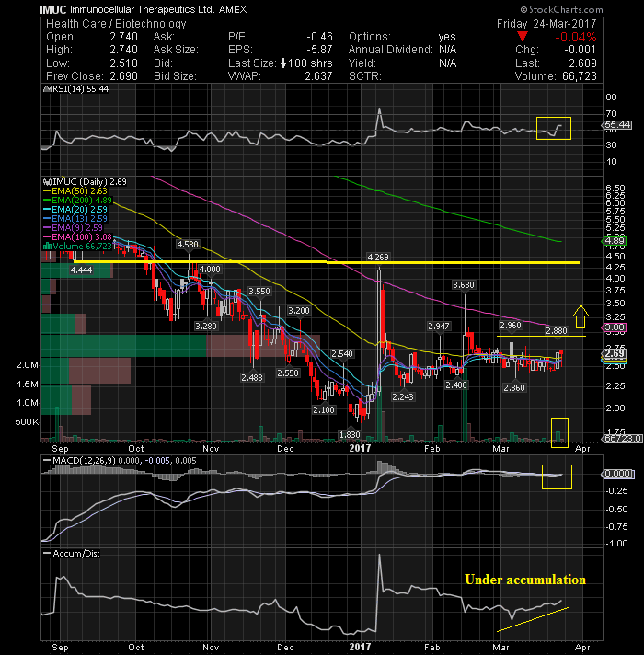This screenshot has width=644, height=655.
Task: Select the -0.04% percent change
Action: (576, 37)
